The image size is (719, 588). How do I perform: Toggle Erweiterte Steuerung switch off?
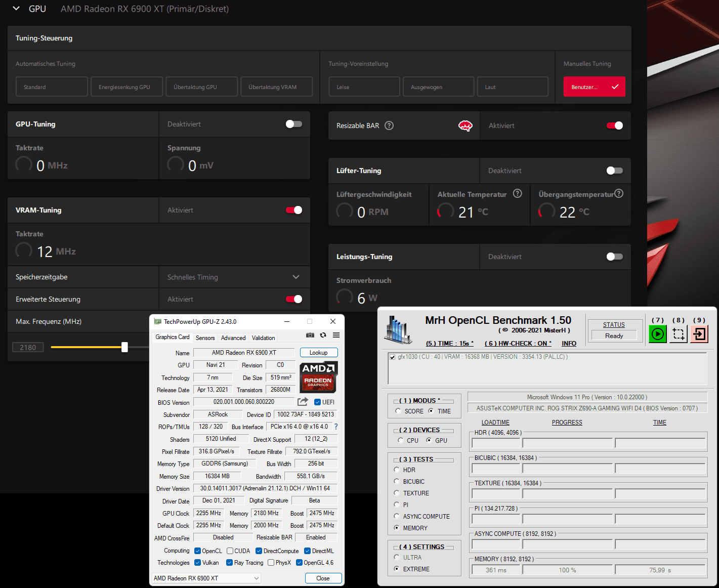(294, 299)
